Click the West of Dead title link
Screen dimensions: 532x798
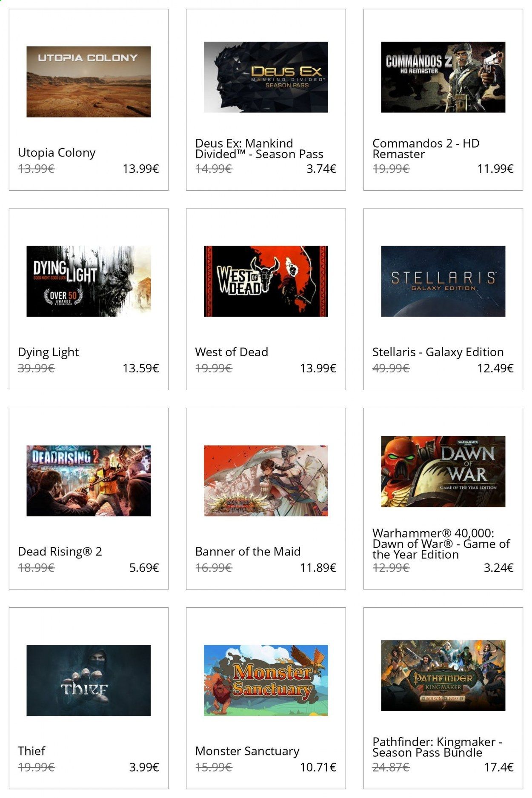[232, 352]
